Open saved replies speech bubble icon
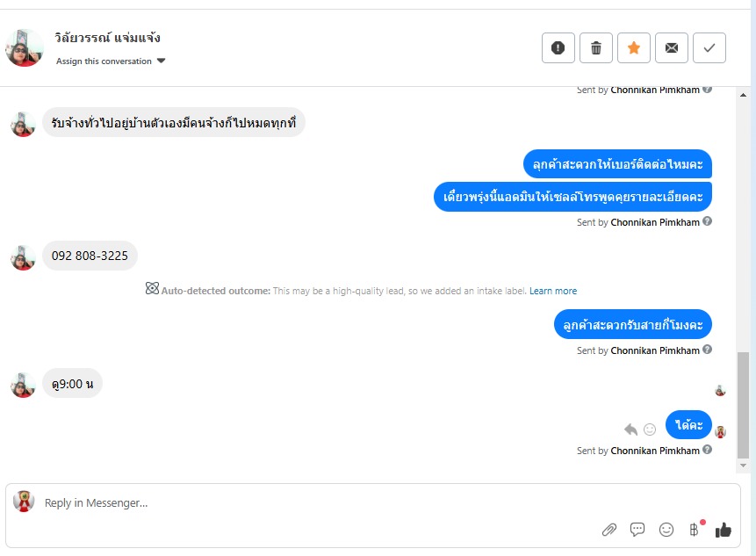 pyautogui.click(x=637, y=530)
